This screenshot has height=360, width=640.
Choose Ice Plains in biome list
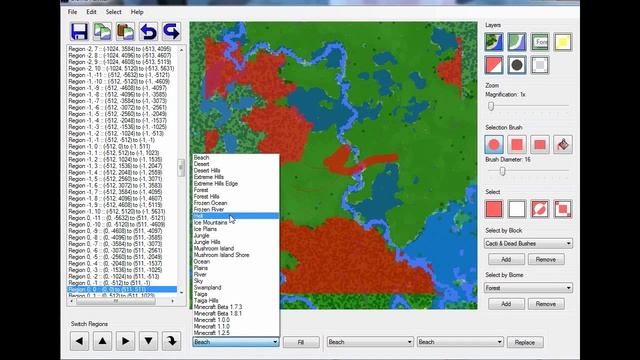pos(236,229)
